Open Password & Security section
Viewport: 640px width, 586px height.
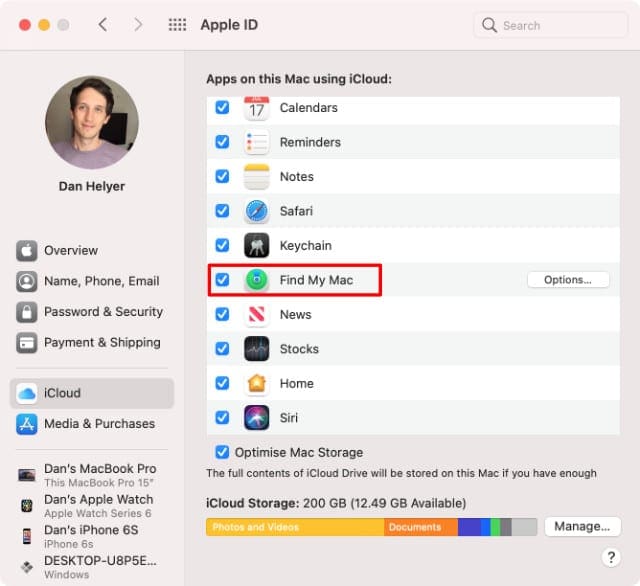coord(92,312)
